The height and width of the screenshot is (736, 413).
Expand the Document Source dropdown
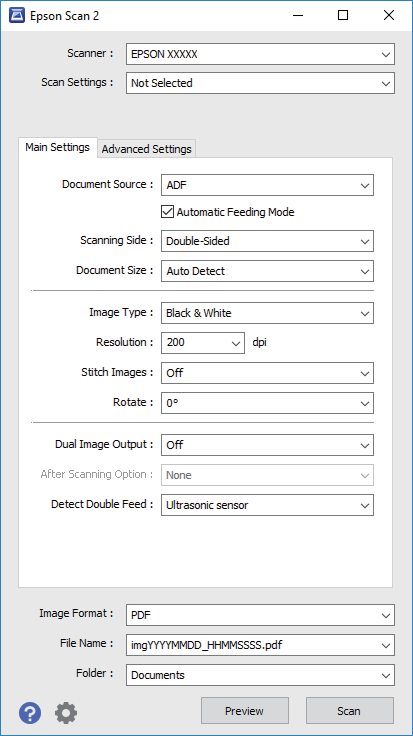tap(268, 185)
